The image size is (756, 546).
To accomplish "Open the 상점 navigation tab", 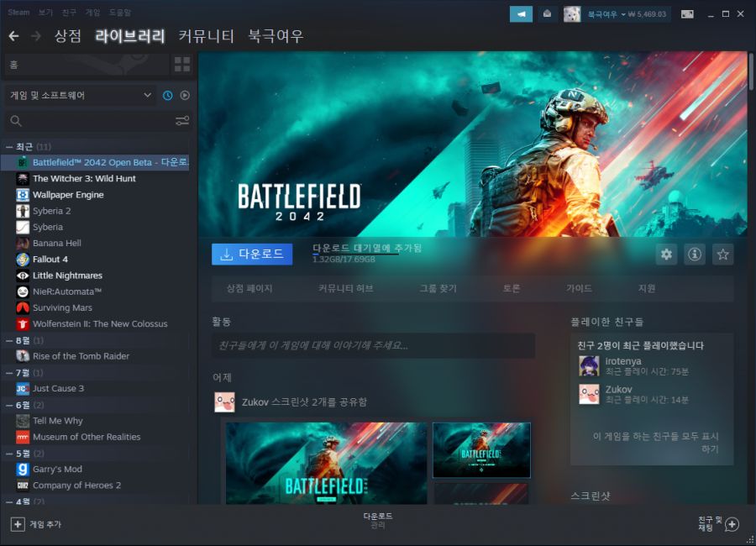I will 68,36.
